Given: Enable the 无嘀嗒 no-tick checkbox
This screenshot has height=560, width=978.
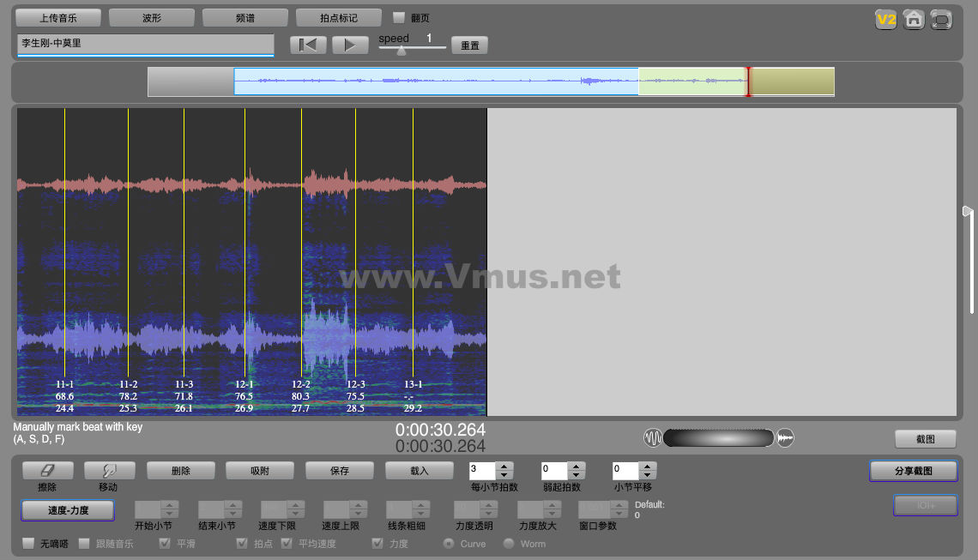Looking at the screenshot, I should point(28,543).
